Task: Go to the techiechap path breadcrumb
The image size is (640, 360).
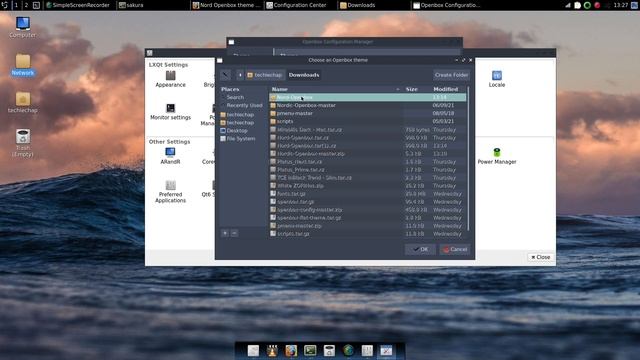Action: (x=264, y=75)
